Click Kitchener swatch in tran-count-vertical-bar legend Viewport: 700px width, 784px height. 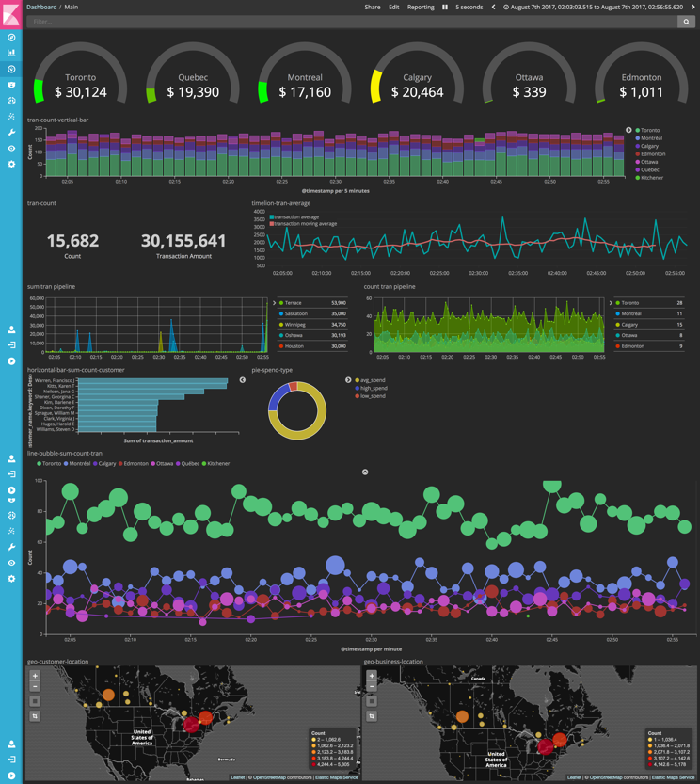coord(638,178)
